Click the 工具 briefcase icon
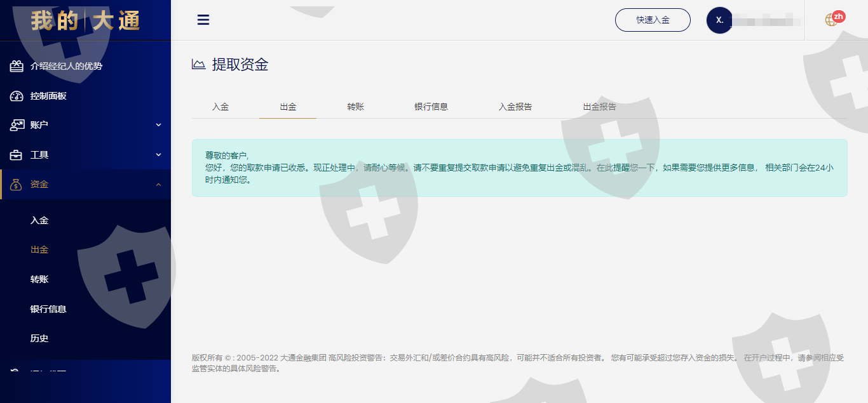Viewport: 868px width, 403px height. click(17, 155)
